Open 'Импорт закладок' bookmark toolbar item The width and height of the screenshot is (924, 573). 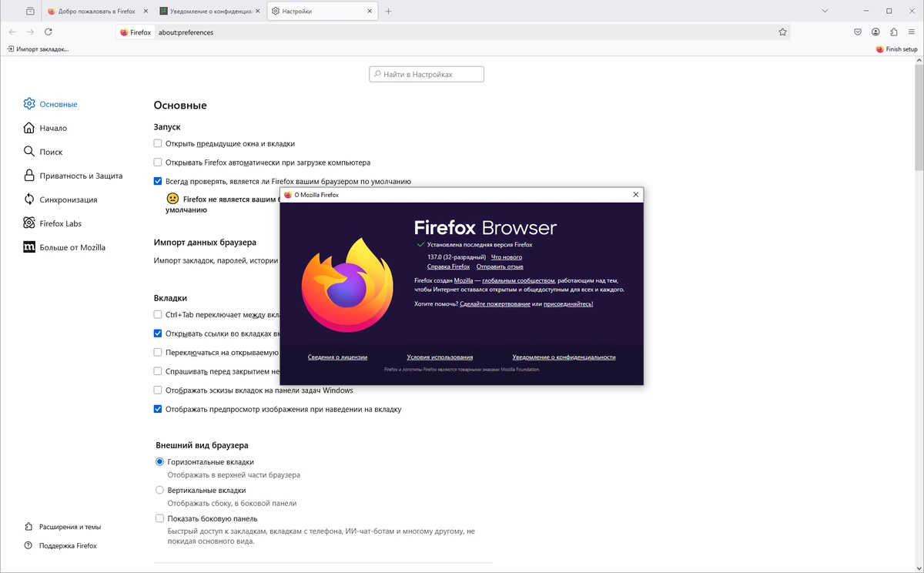38,49
